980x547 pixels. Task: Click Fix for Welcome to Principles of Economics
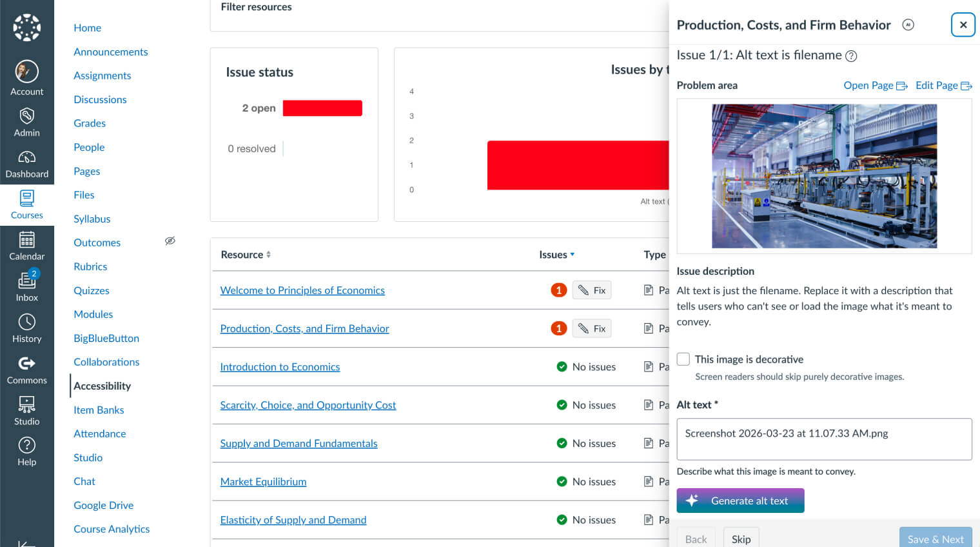pyautogui.click(x=592, y=291)
